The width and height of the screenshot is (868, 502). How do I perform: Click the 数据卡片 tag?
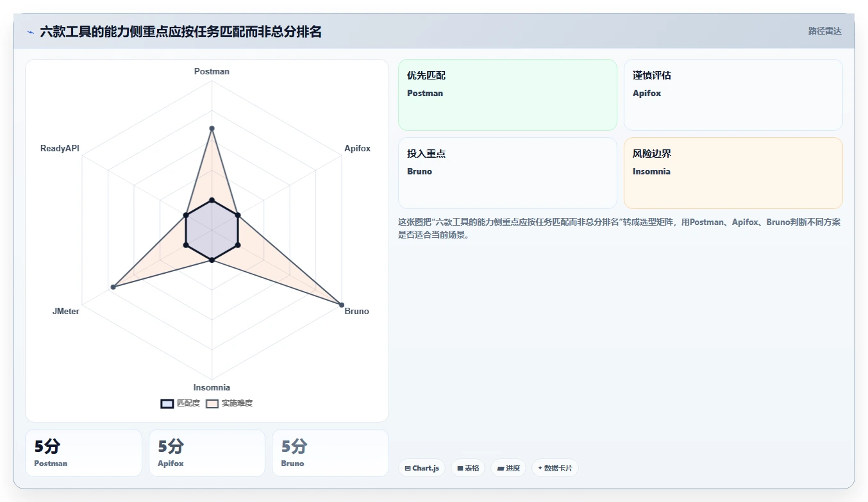(555, 468)
